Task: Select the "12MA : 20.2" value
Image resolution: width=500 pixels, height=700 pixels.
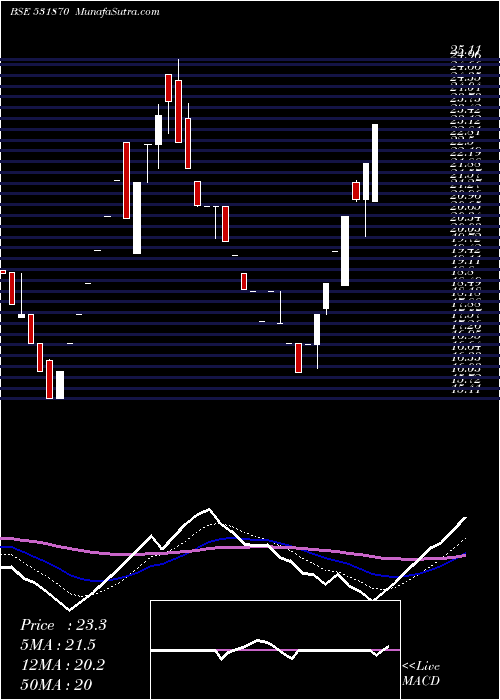Action: click(62, 665)
